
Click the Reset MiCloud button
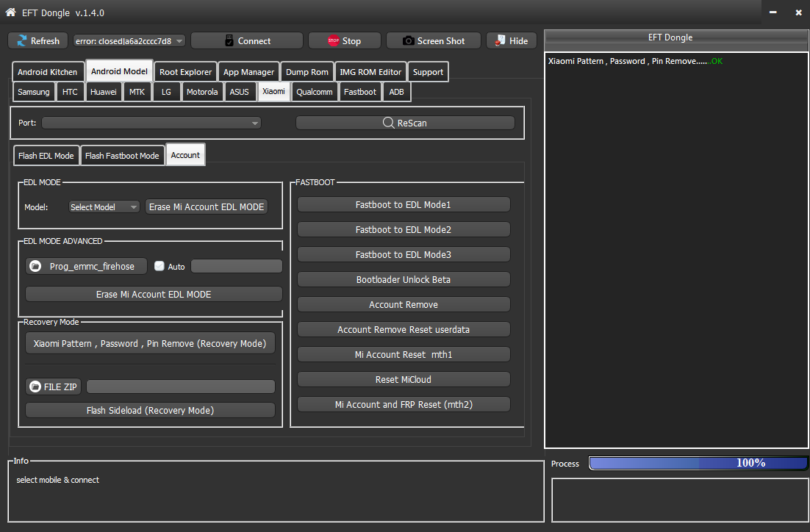(x=404, y=379)
